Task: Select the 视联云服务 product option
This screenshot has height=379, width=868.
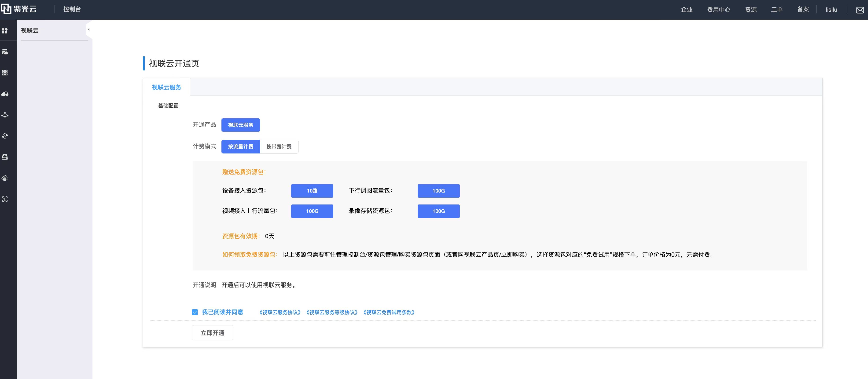Action: coord(241,125)
